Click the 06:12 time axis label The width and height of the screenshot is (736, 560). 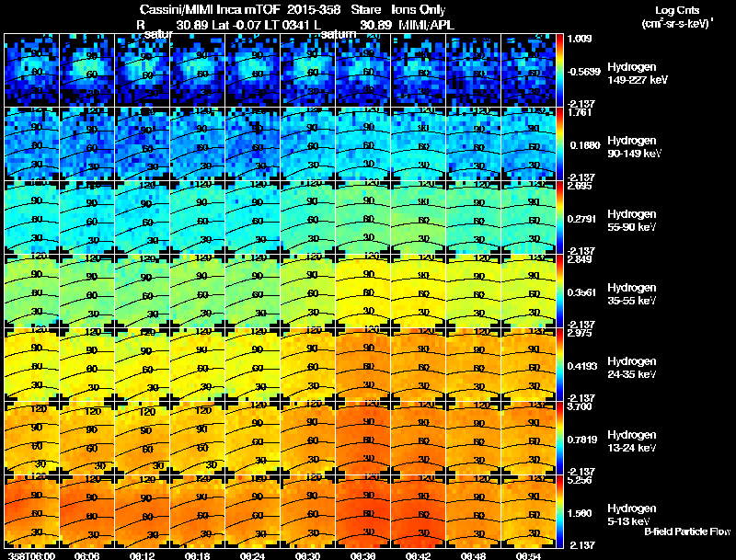(143, 555)
